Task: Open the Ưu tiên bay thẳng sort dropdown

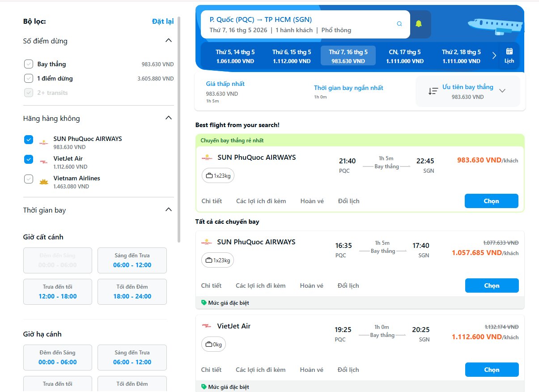Action: pos(467,91)
